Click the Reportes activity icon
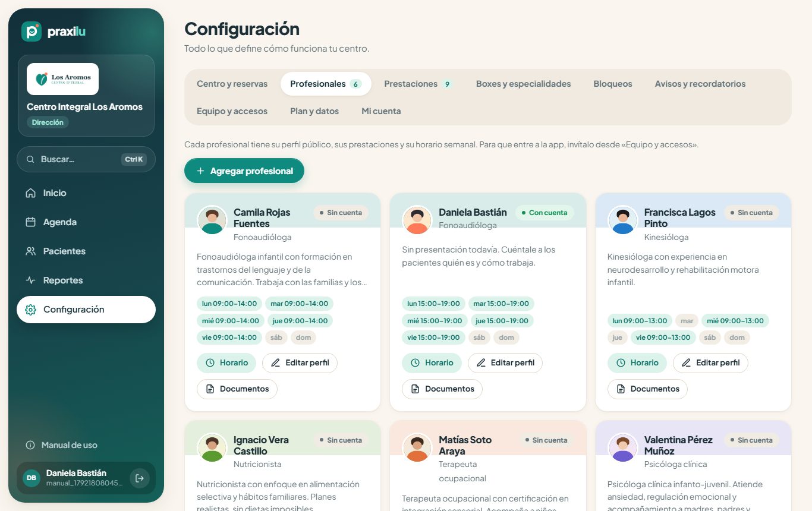 pyautogui.click(x=31, y=280)
